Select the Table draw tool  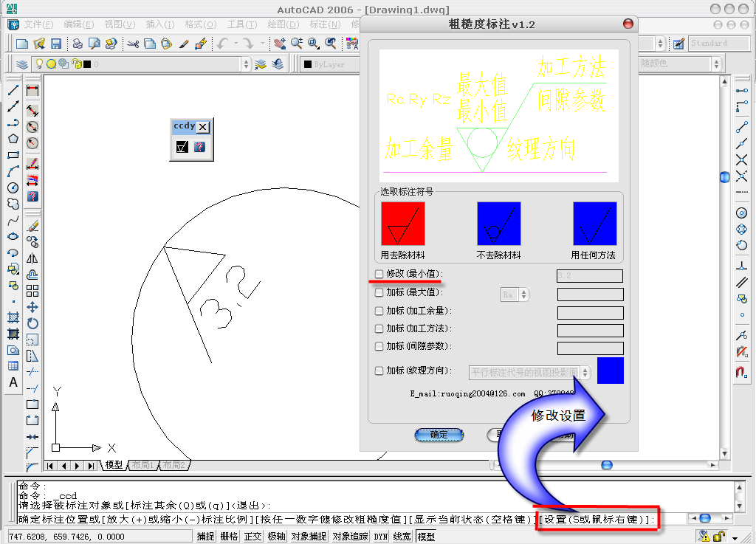[13, 366]
